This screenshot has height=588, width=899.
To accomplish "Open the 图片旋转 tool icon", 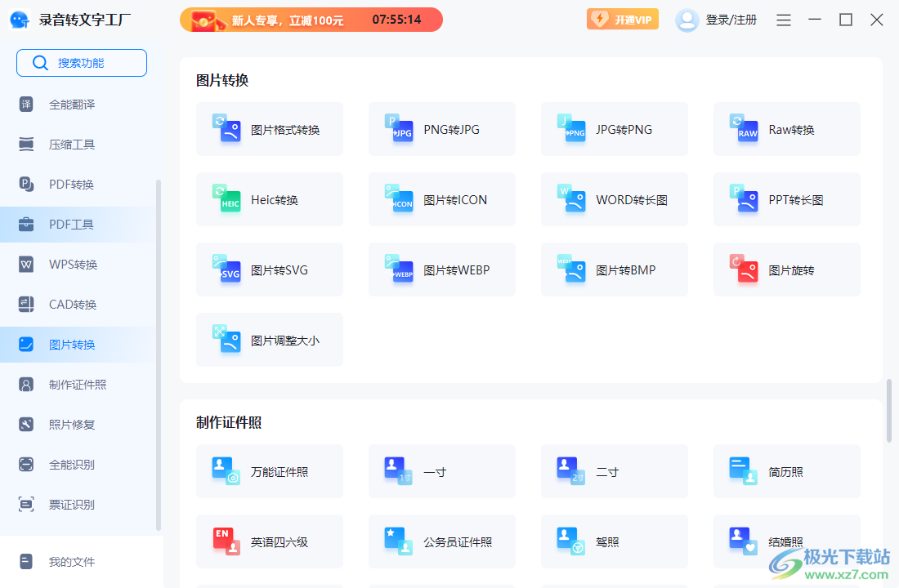I will click(745, 269).
